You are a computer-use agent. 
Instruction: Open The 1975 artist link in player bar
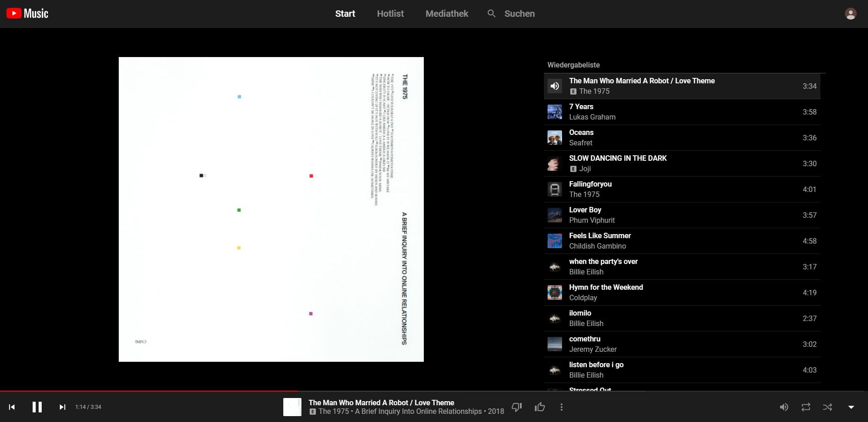(x=334, y=412)
